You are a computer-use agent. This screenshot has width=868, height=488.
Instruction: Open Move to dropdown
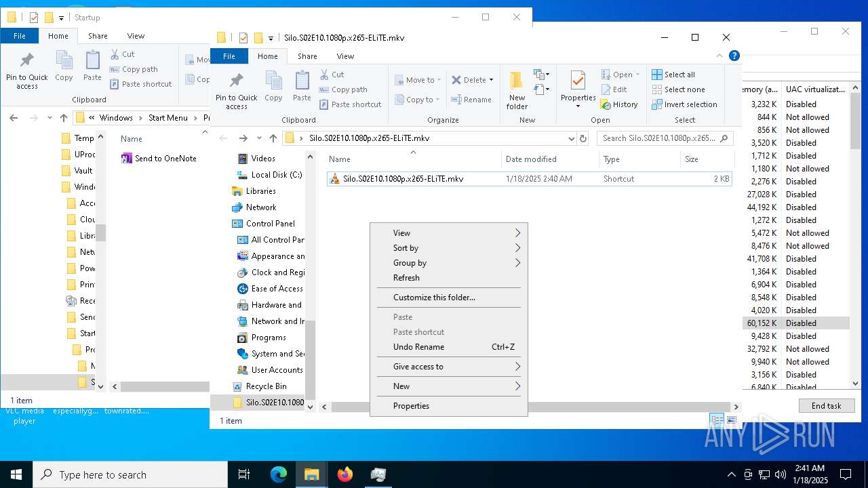[x=418, y=80]
